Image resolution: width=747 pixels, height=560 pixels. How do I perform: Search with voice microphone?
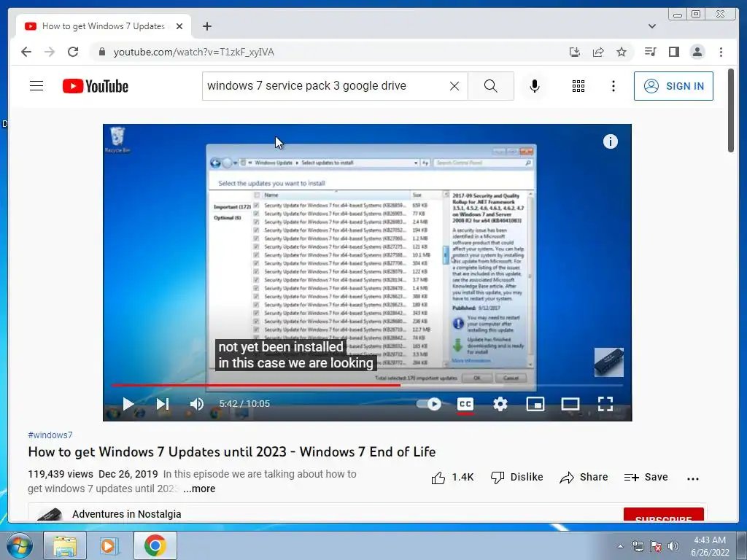535,86
